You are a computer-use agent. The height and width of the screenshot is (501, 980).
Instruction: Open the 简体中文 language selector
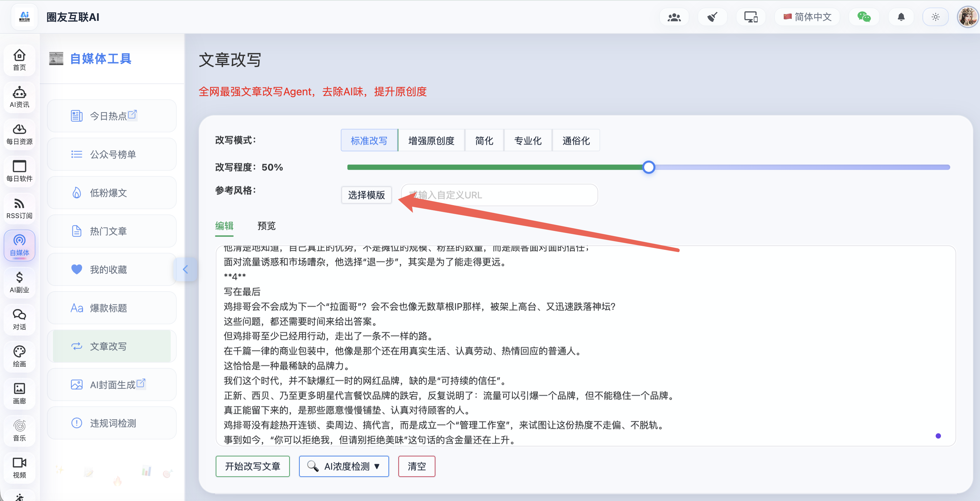[807, 17]
